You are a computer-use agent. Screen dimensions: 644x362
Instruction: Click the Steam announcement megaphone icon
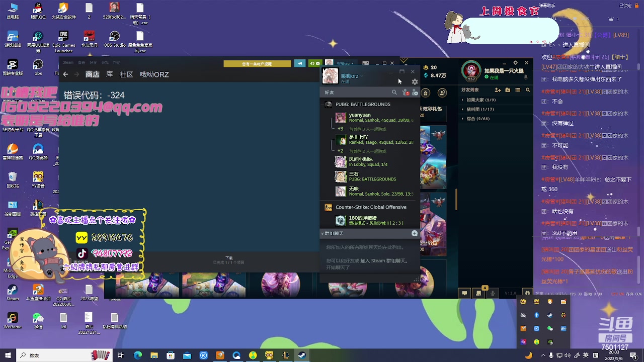click(300, 63)
